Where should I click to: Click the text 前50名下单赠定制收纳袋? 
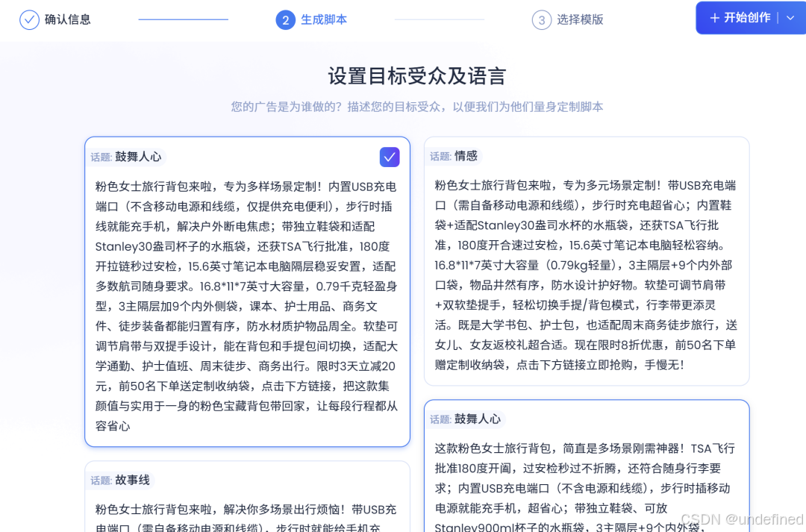pyautogui.click(x=585, y=354)
